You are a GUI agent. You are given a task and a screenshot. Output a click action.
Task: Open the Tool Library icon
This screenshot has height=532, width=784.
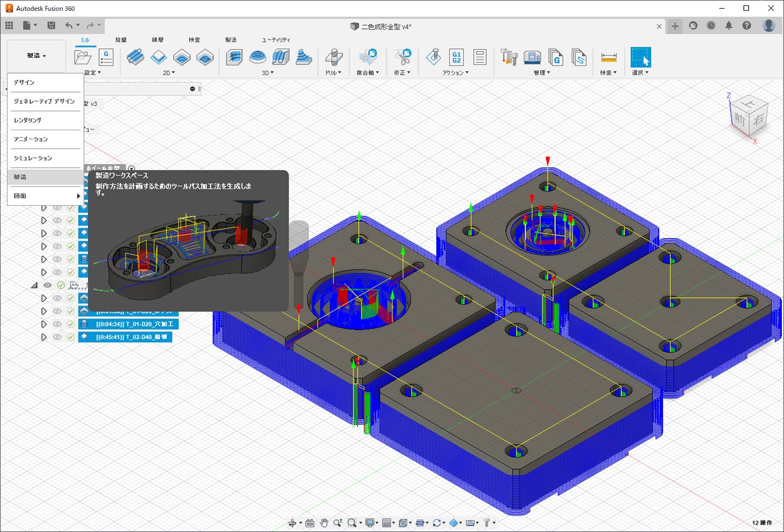pos(509,57)
